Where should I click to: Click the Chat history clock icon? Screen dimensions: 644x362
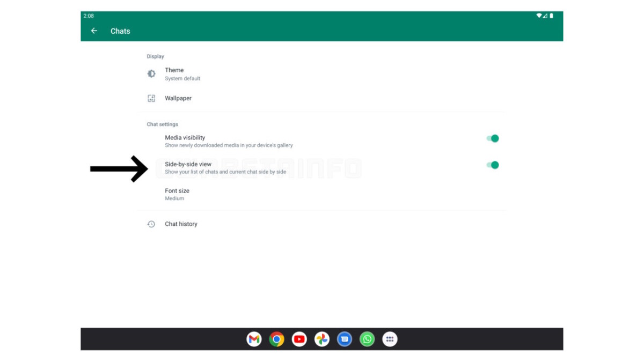[152, 224]
